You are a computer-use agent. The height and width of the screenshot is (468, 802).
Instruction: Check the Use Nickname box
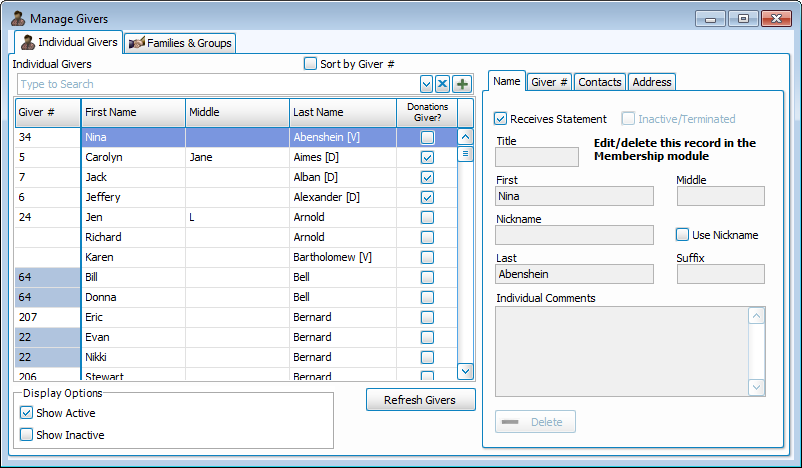[682, 235]
